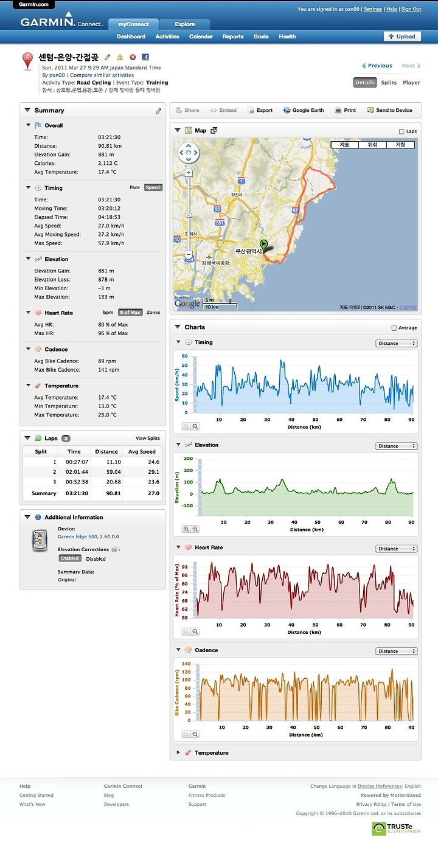438x868 pixels.
Task: Switch to Player view
Action: [x=411, y=82]
